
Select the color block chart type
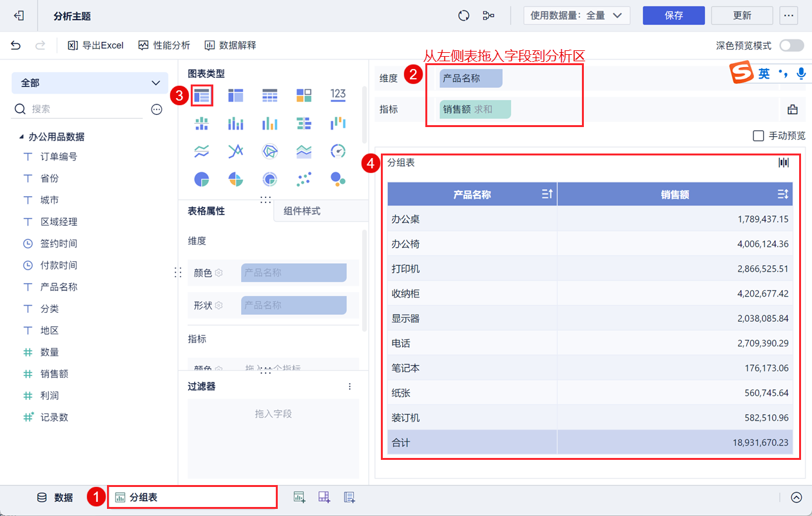304,95
